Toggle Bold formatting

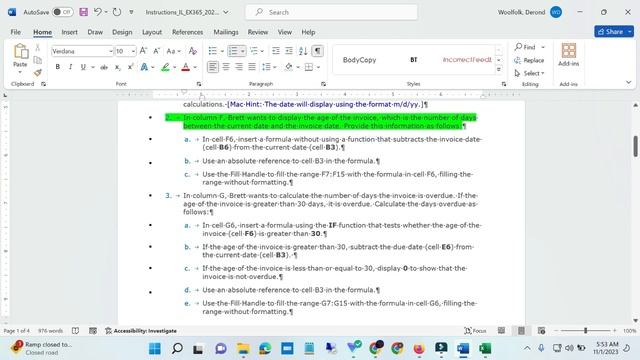(58, 67)
